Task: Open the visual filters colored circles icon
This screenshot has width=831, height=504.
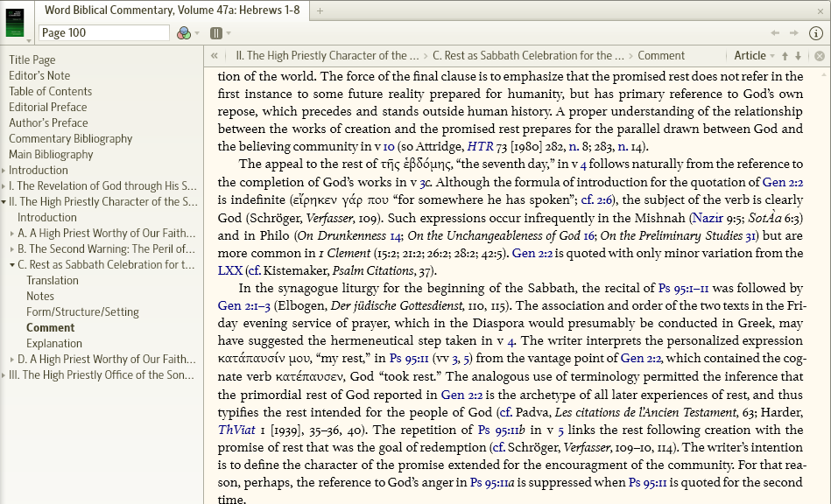Action: 184,33
